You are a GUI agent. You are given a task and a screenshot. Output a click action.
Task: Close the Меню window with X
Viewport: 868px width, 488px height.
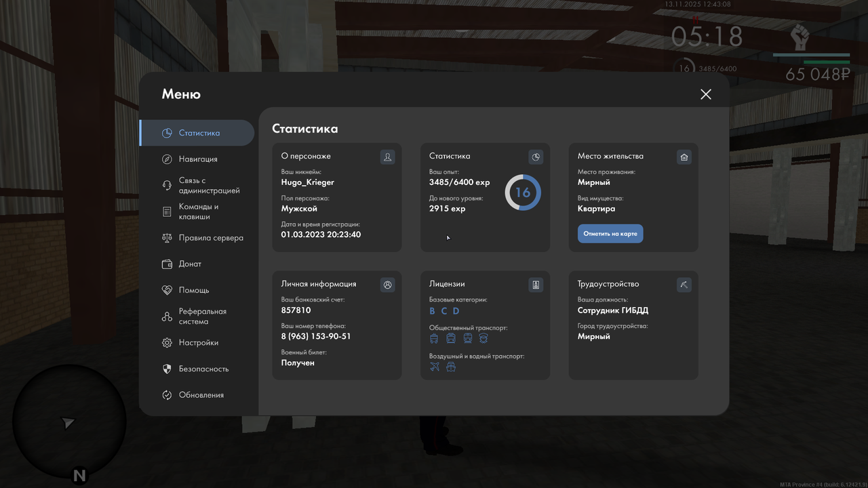tap(706, 94)
